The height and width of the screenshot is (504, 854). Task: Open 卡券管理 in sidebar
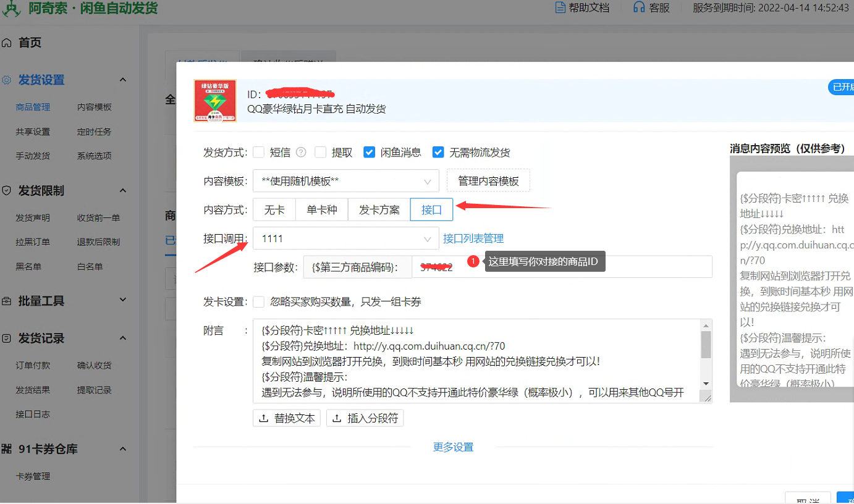tap(33, 476)
